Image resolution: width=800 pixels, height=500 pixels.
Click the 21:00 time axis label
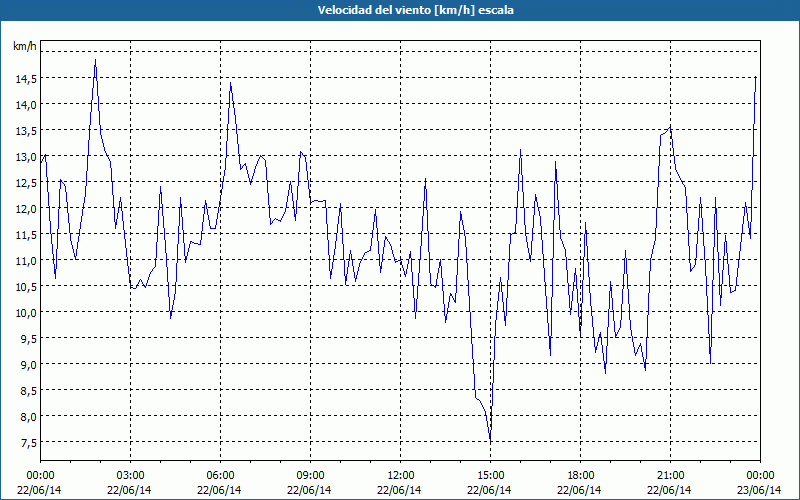point(670,476)
